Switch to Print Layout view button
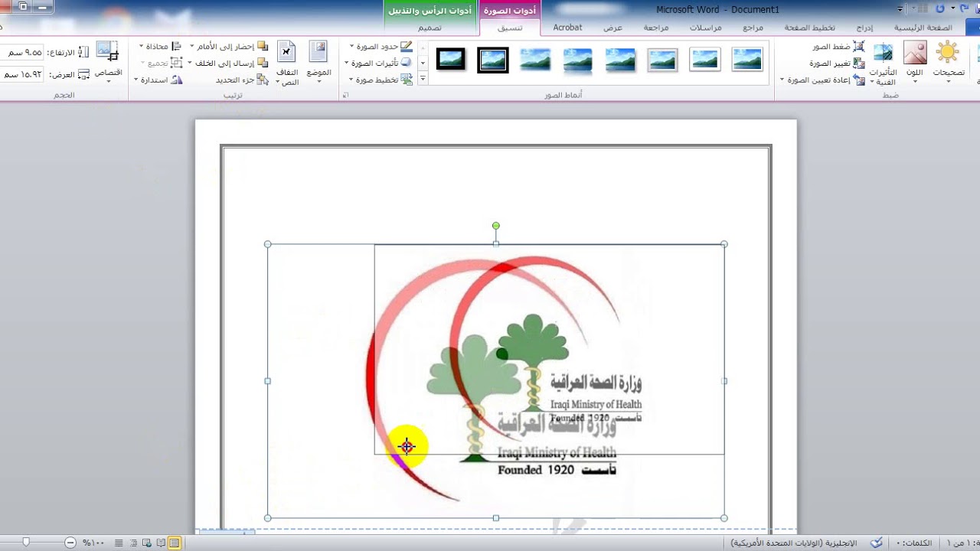Screen dimensions: 980x551 [175, 543]
